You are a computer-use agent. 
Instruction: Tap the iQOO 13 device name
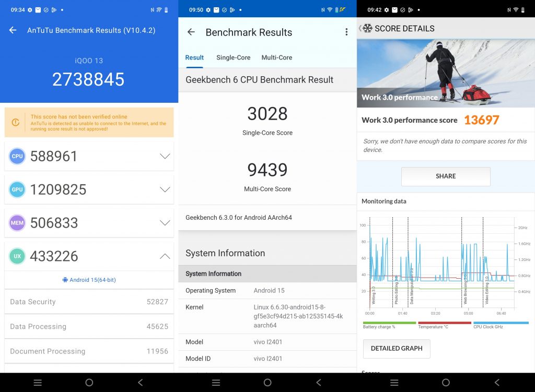tap(89, 61)
